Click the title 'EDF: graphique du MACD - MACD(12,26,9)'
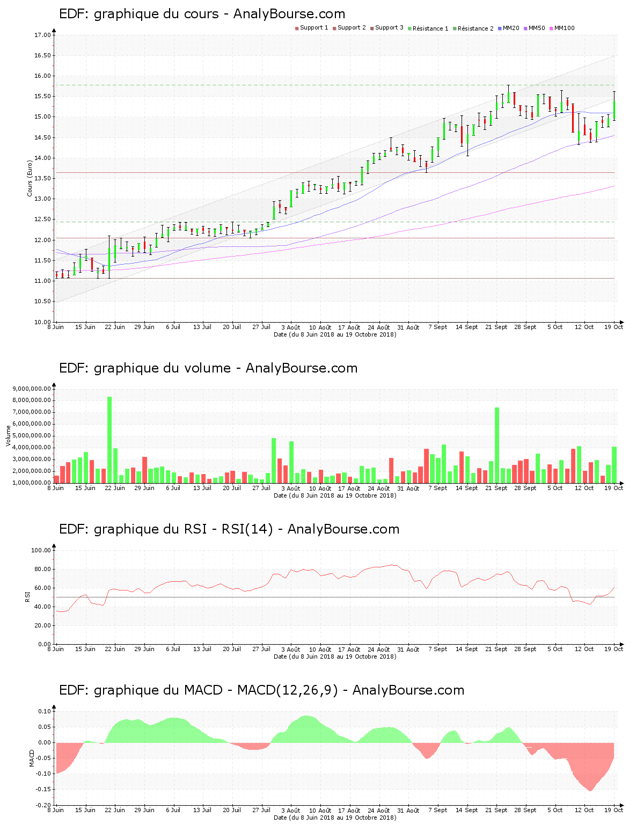Viewport: 644px width, 832px height. pyautogui.click(x=199, y=690)
